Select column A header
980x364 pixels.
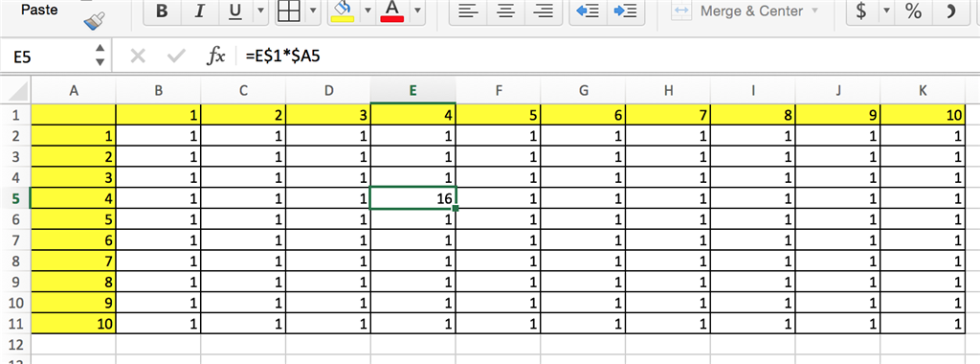pyautogui.click(x=74, y=91)
